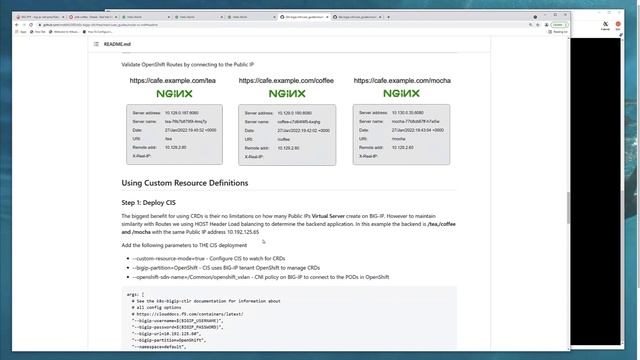Viewport: 640px width, 360px height.
Task: Switch to the third browser tab
Action: (146, 17)
